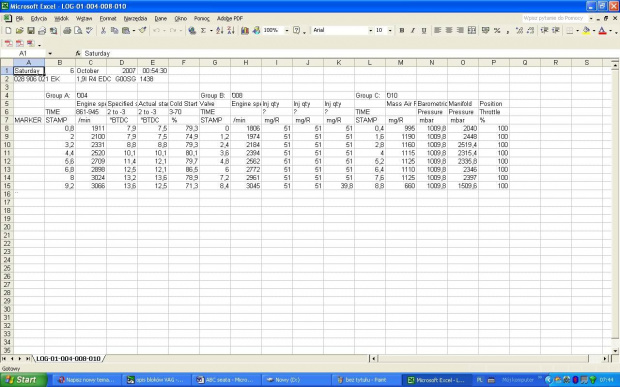This screenshot has height=387, width=620.
Task: Open the 100% zoom dropdown
Action: pyautogui.click(x=287, y=30)
